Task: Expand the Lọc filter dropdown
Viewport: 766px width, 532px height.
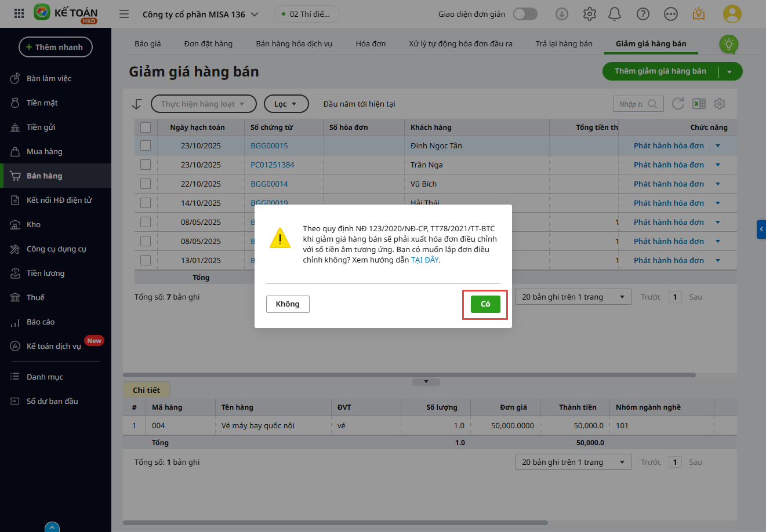Action: tap(286, 104)
